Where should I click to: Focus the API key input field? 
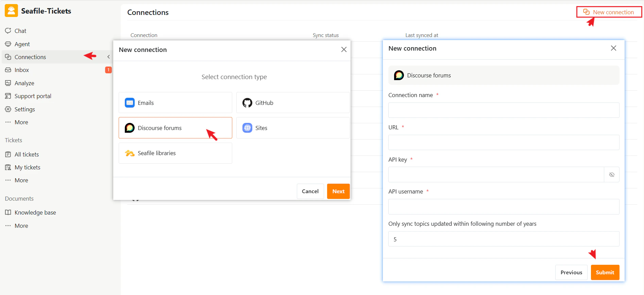[x=496, y=174]
